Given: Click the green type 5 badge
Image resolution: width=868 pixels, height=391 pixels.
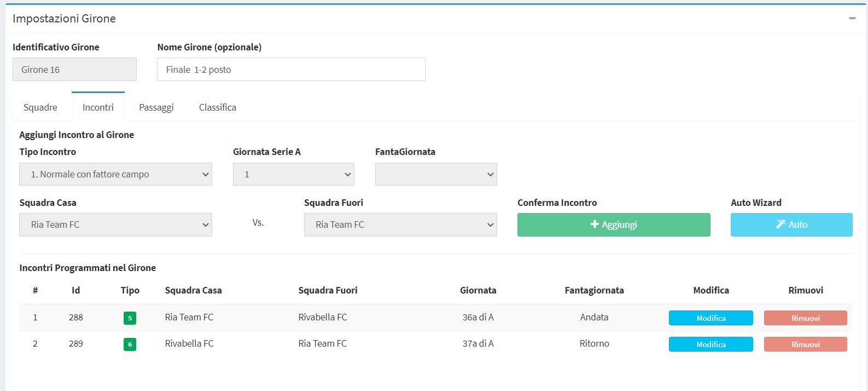Looking at the screenshot, I should pyautogui.click(x=130, y=318).
